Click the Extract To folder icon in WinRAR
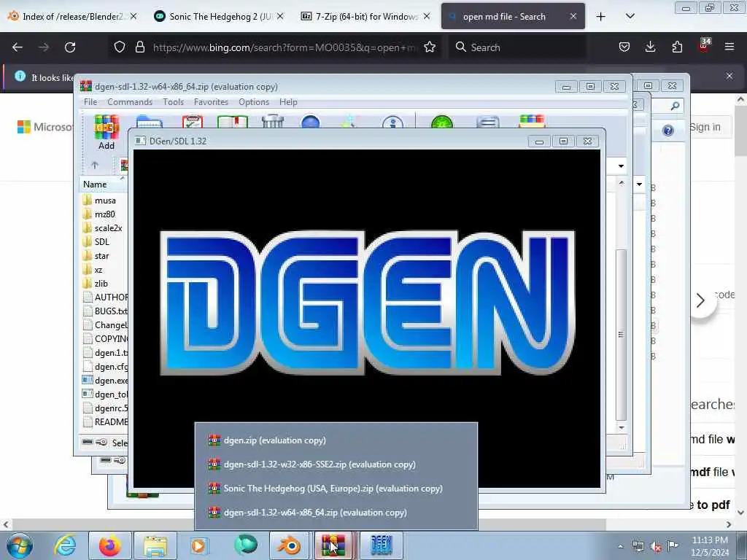This screenshot has height=560, width=747. pos(150,122)
